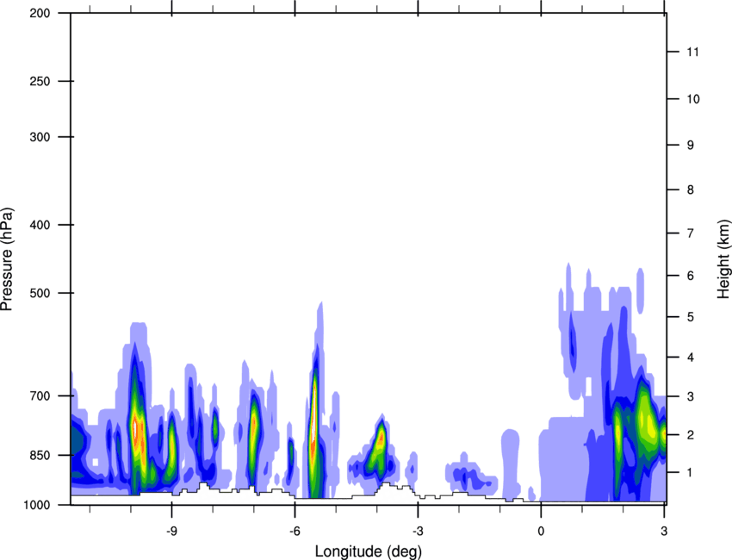Click the -9 longitude tick label

tap(171, 531)
